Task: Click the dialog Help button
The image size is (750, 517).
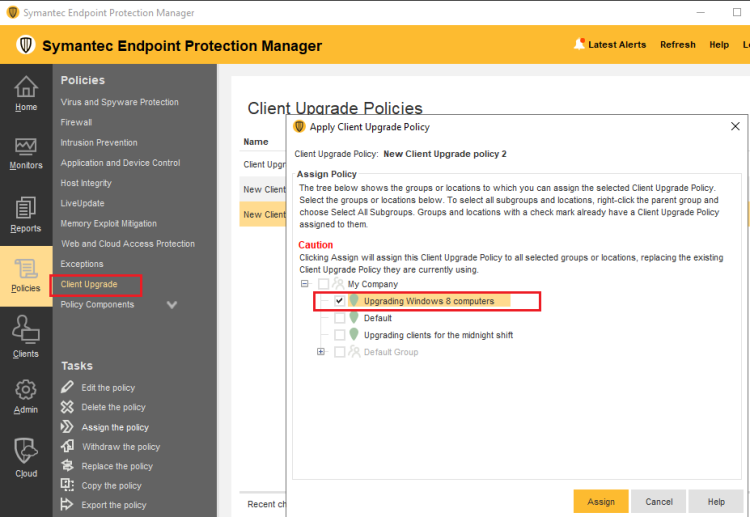Action: tap(716, 501)
